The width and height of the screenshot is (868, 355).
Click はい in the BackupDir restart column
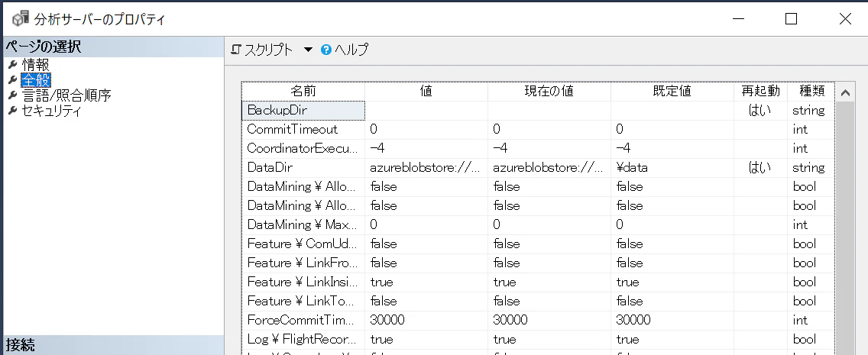pos(759,111)
